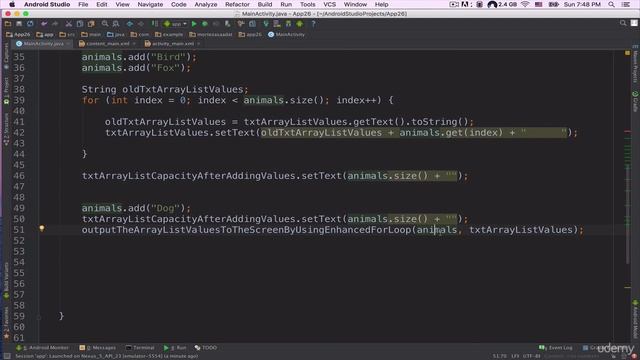The image size is (640, 360).
Task: Toggle the Project side panel
Action: [x=6, y=91]
